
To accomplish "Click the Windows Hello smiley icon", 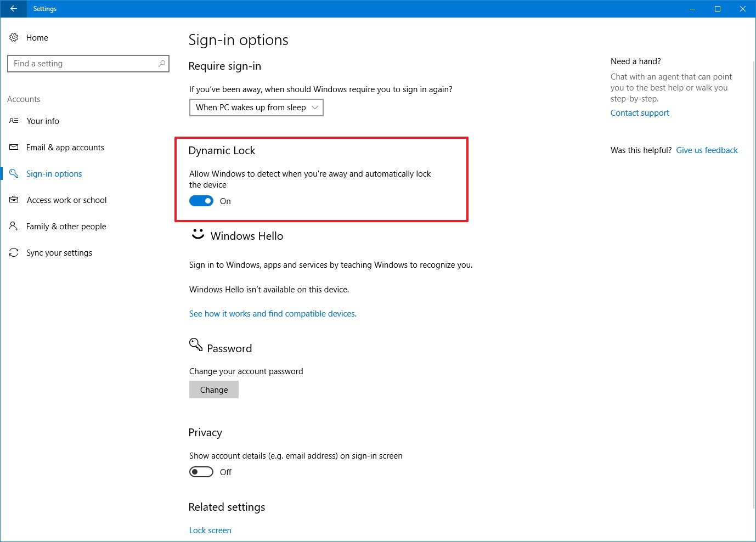I will (x=198, y=234).
